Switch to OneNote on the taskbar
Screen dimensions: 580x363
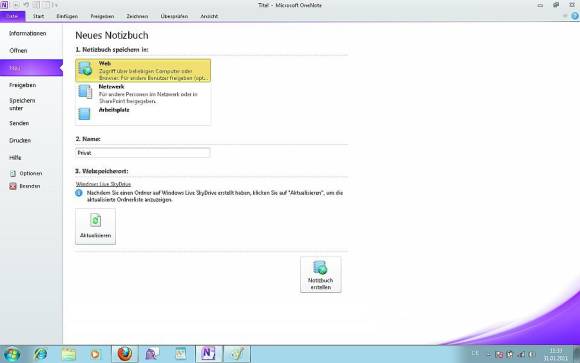tap(208, 354)
